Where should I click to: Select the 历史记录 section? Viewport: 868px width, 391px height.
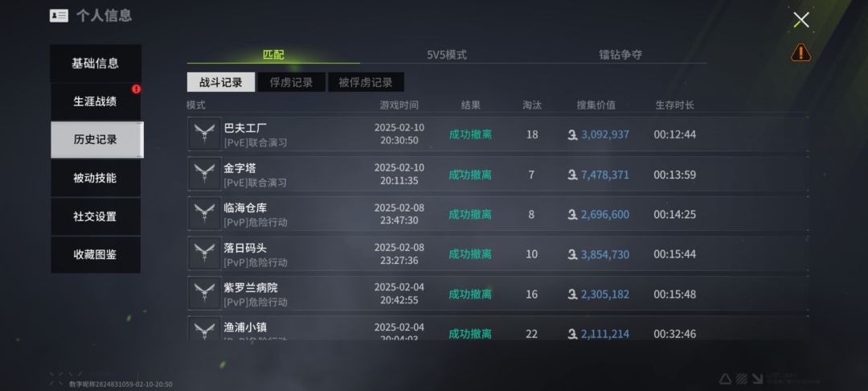coord(96,139)
